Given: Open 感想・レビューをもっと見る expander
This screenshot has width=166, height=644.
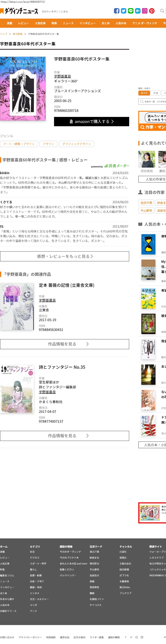Looking at the screenshot, I should pyautogui.click(x=65, y=256).
